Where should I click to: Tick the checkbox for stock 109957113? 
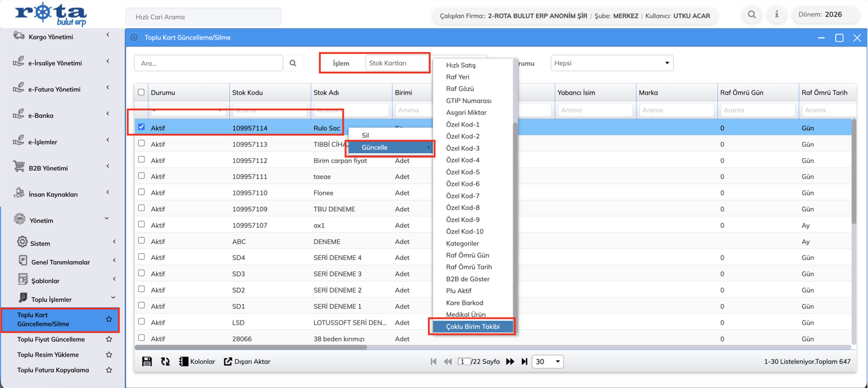pyautogui.click(x=141, y=144)
